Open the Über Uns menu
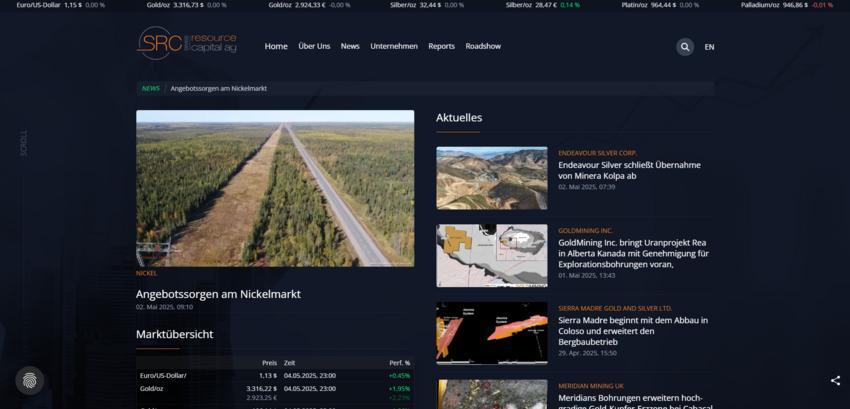850x409 pixels. 314,46
